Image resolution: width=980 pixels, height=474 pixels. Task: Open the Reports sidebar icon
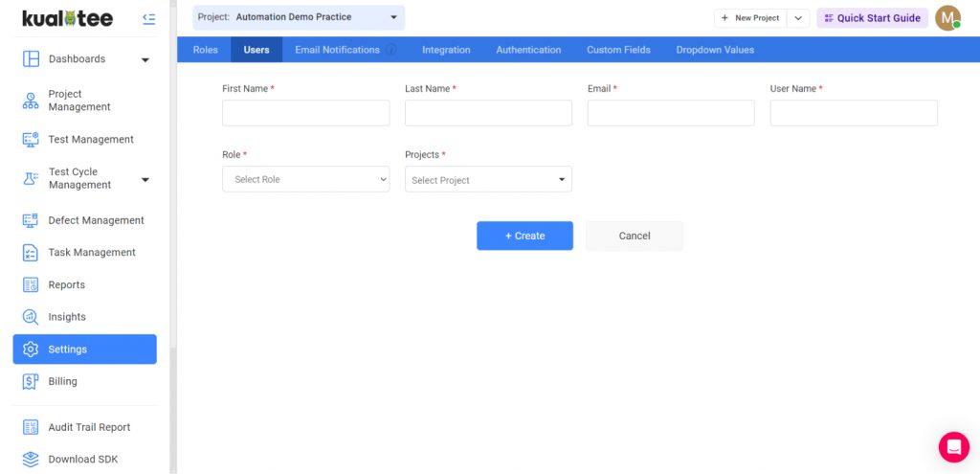[31, 285]
